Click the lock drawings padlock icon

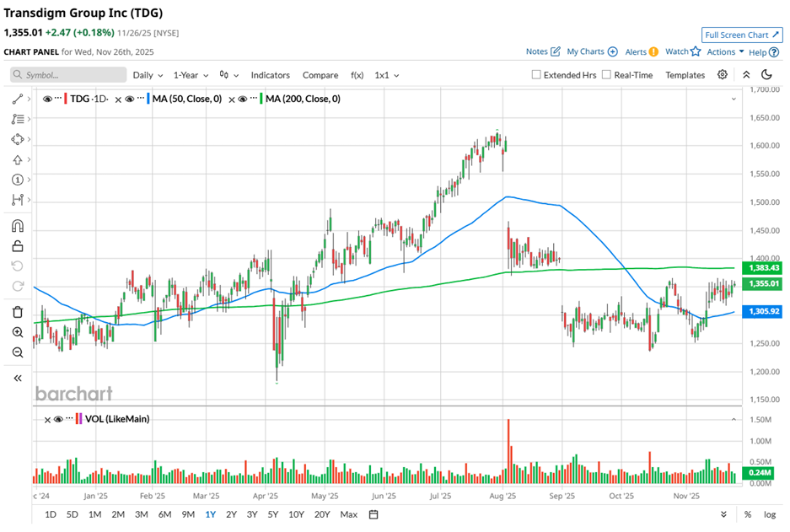(17, 246)
